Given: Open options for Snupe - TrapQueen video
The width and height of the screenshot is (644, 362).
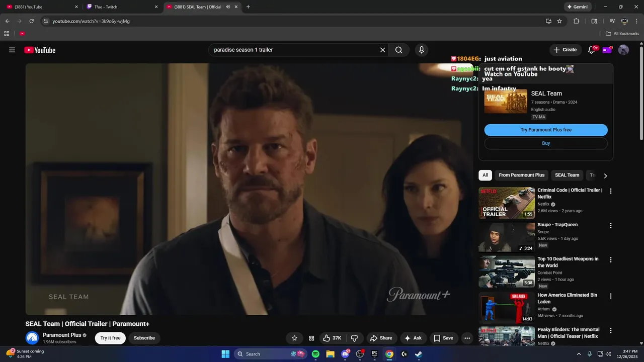Looking at the screenshot, I should coord(611,226).
